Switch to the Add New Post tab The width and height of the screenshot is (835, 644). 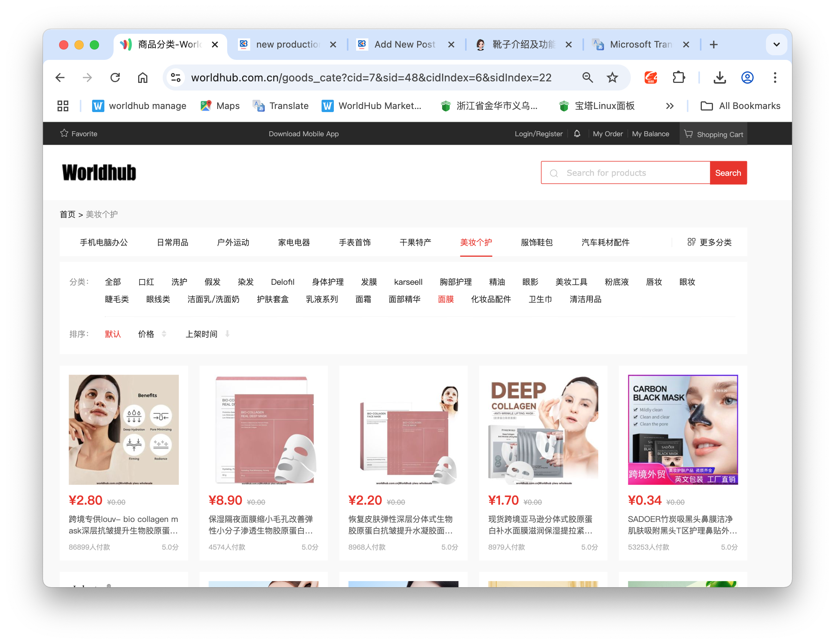404,45
